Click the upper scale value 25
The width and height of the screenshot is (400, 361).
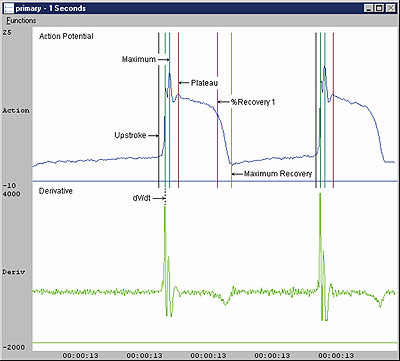(x=7, y=32)
